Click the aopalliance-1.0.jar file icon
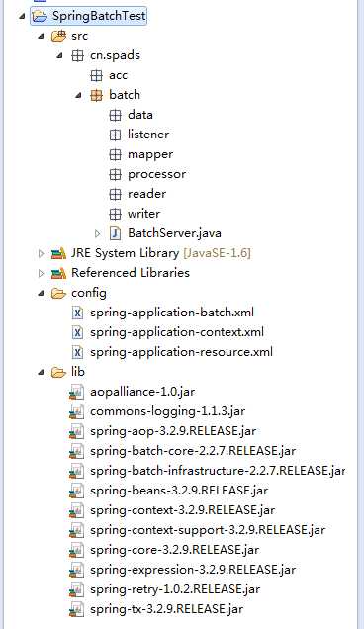Image resolution: width=364 pixels, height=629 pixels. [x=76, y=392]
